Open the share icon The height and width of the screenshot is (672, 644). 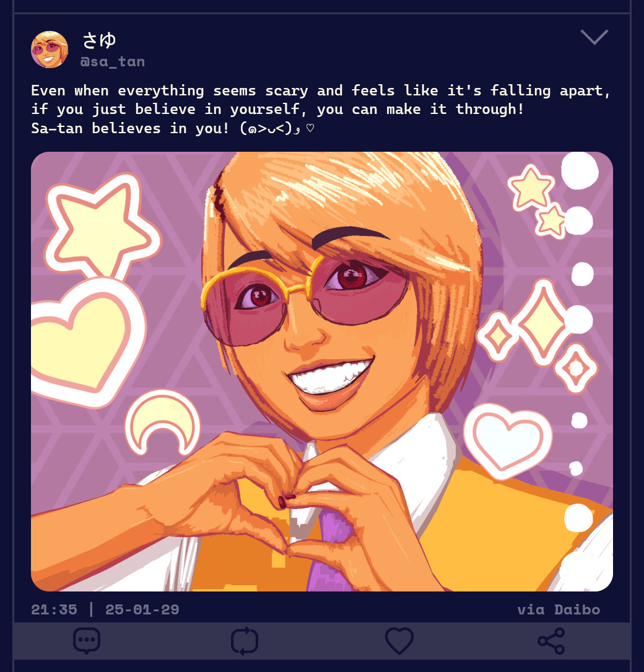552,640
